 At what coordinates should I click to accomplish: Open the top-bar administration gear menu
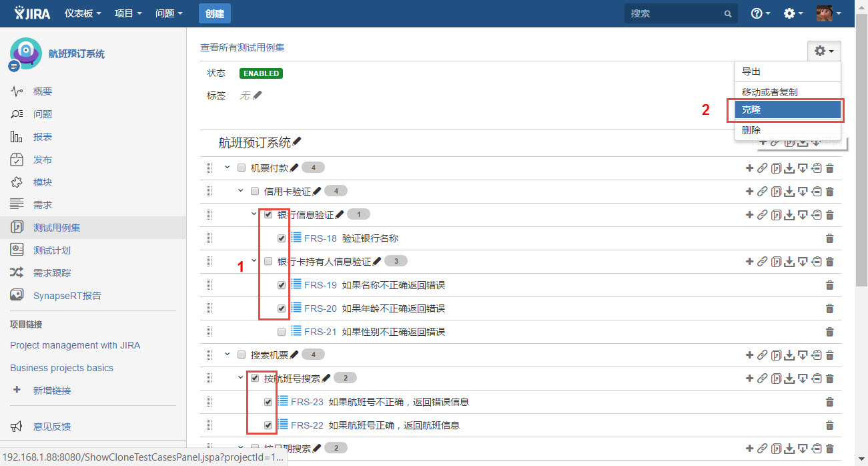coord(793,13)
